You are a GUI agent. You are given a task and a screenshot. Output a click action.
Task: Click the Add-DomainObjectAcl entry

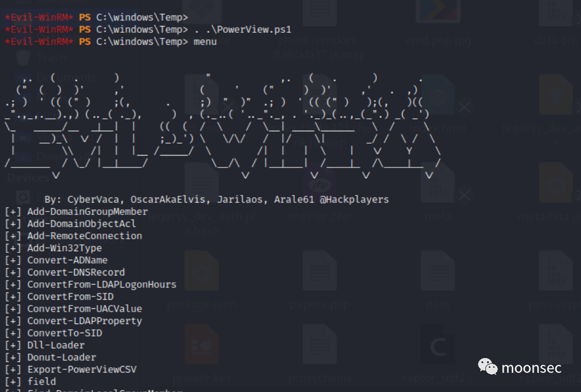81,224
